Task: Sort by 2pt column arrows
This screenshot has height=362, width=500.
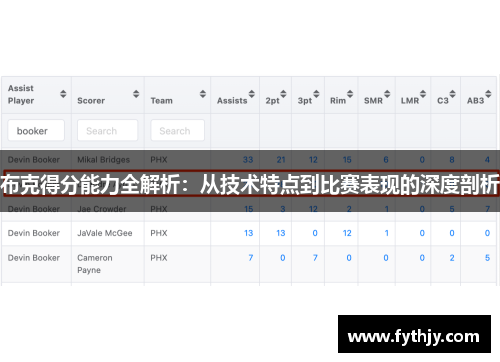Action: coord(283,94)
